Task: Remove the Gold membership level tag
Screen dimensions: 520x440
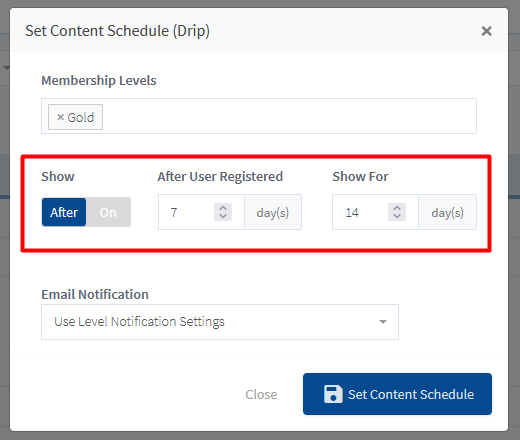Action: tap(60, 117)
